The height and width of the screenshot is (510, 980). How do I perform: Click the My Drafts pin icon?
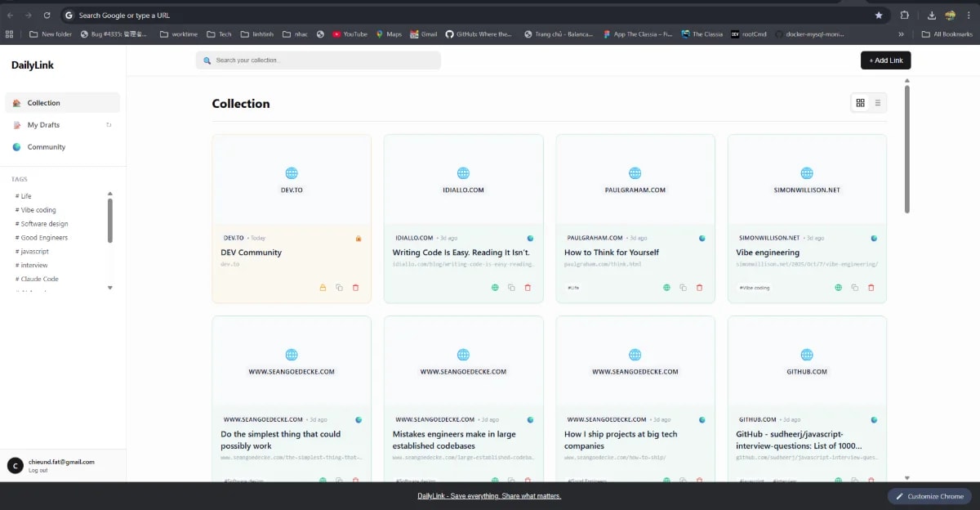click(x=109, y=123)
